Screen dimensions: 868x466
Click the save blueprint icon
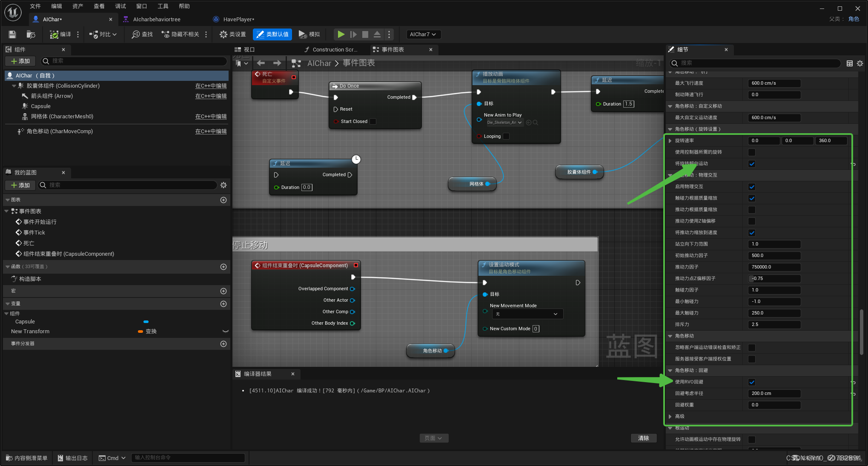tap(12, 34)
